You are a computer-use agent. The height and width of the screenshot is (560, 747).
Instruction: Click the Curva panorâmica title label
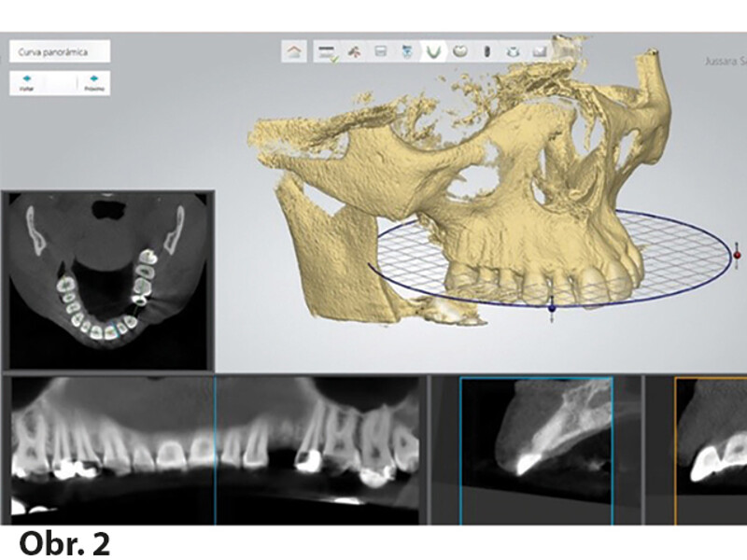(x=60, y=50)
